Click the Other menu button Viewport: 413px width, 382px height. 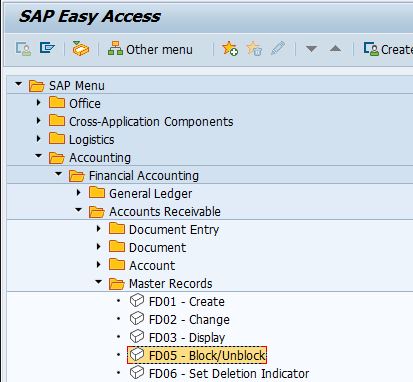pyautogui.click(x=150, y=49)
